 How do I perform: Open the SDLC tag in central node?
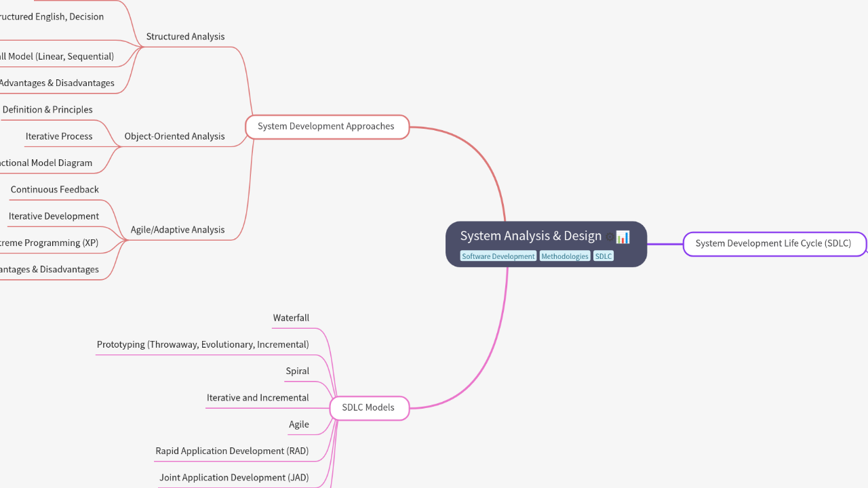pos(604,256)
